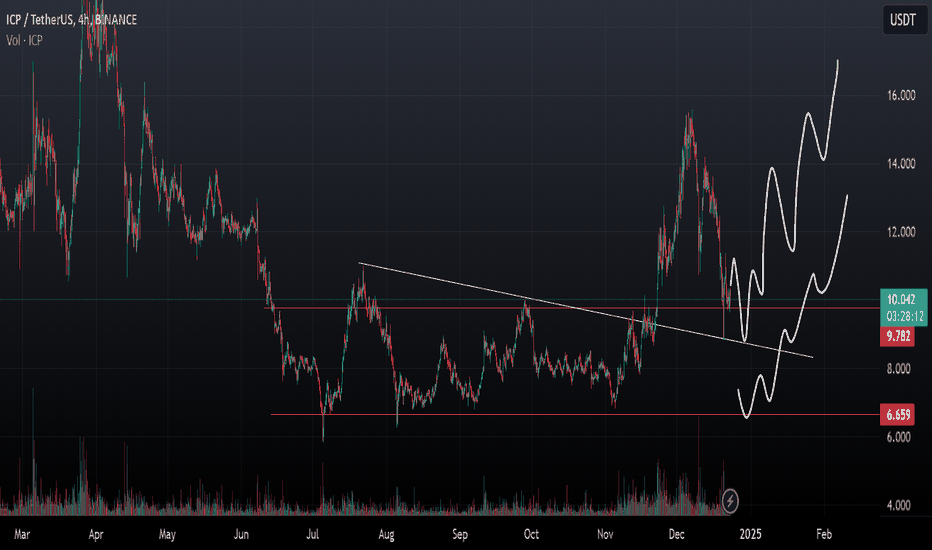Click the 6.000 price axis value
932x550 pixels.
pyautogui.click(x=899, y=438)
